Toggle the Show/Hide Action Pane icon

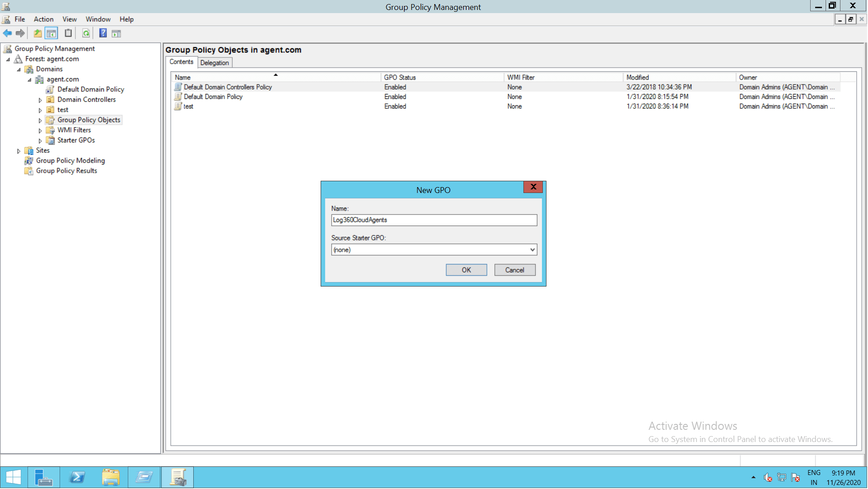tap(117, 33)
